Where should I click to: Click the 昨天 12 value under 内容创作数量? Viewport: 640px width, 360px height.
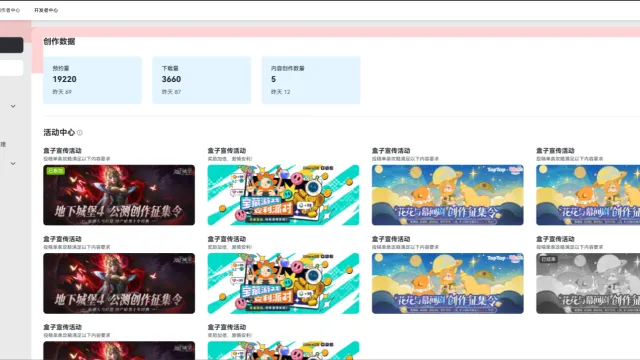click(x=281, y=92)
